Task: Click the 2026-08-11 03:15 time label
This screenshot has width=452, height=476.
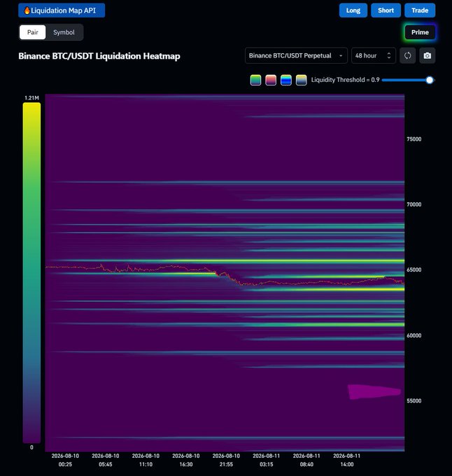Action: click(267, 460)
